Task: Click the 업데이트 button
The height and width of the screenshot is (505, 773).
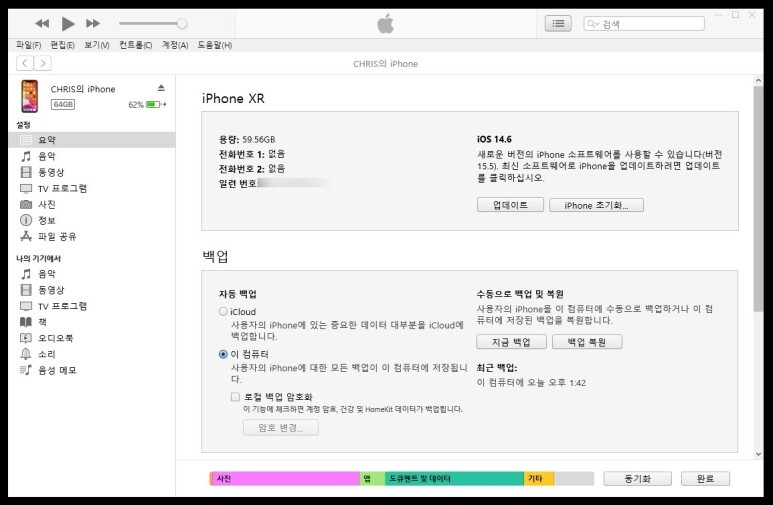Action: [x=510, y=205]
